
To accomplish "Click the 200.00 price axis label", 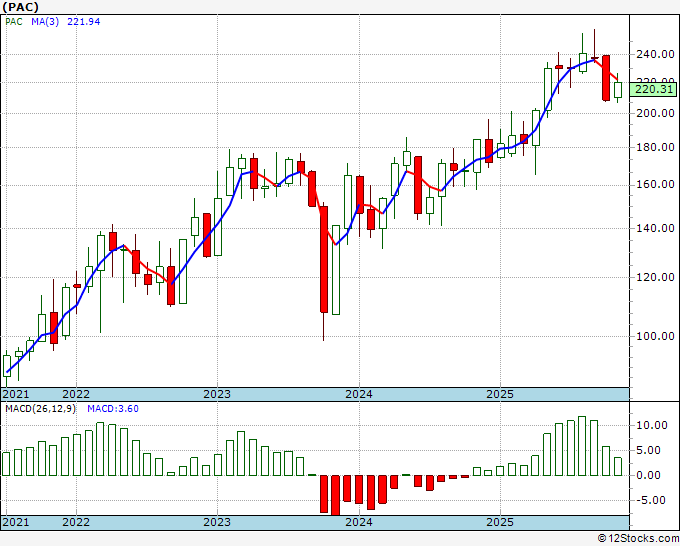I will tap(655, 113).
